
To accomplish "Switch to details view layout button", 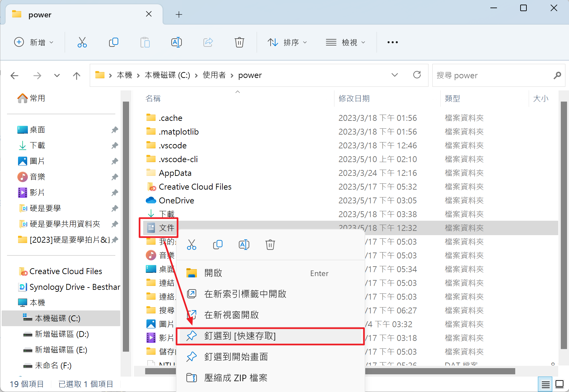I will [545, 384].
